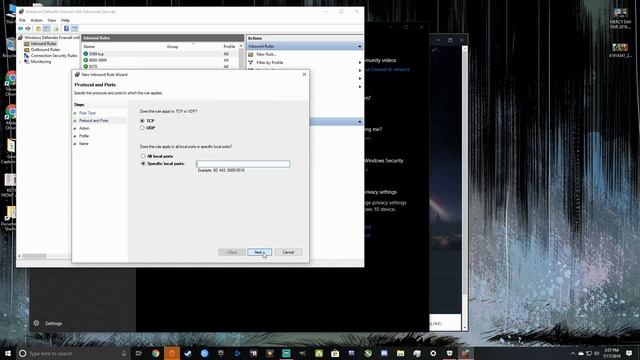
Task: Open the Windows Security shield on the taskbar
Action: tap(449, 353)
